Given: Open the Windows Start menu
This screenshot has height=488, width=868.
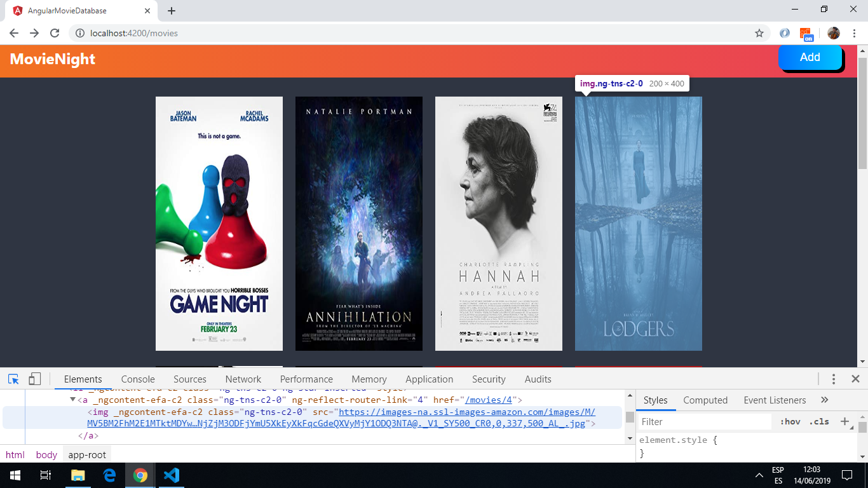Looking at the screenshot, I should point(15,475).
